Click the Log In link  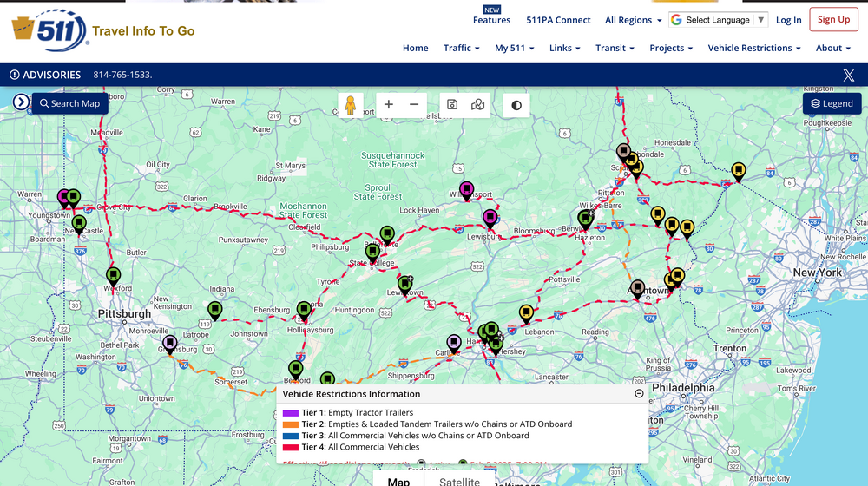point(788,20)
